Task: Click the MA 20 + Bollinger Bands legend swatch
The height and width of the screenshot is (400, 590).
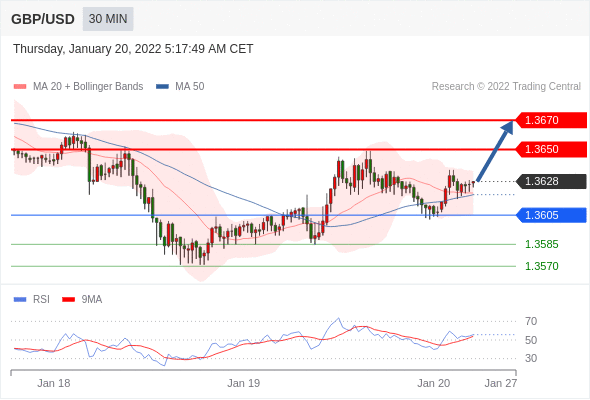Action: pos(20,87)
